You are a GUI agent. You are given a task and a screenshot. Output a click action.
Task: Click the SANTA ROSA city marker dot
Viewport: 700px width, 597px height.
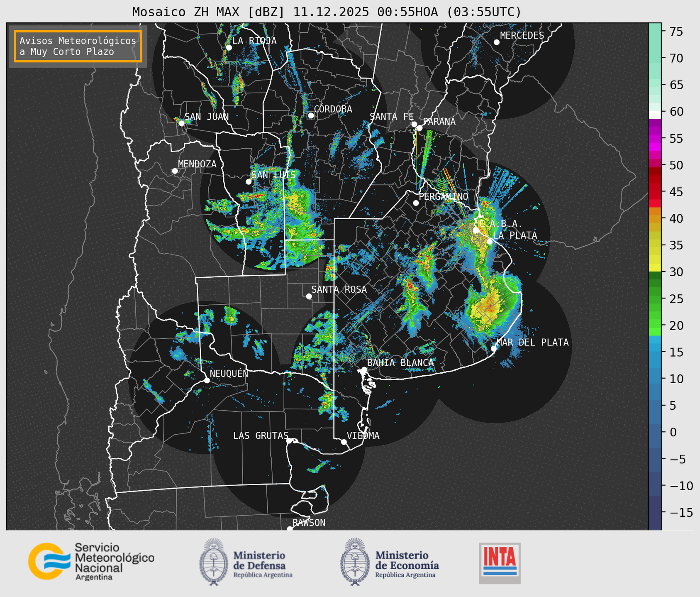[x=309, y=296]
